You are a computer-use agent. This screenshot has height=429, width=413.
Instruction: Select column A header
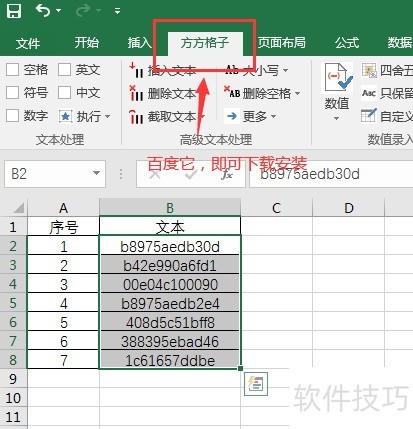coord(63,208)
